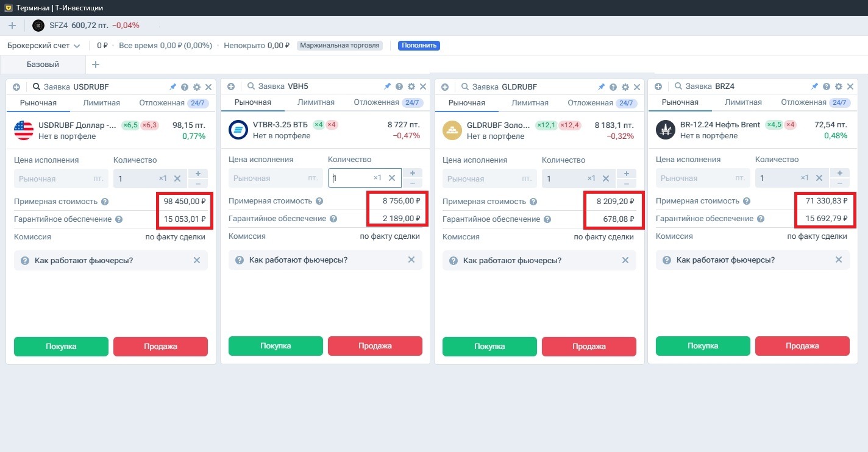868x452 pixels.
Task: Increase quantity with plus in USDRUBF panel
Action: pyautogui.click(x=198, y=174)
